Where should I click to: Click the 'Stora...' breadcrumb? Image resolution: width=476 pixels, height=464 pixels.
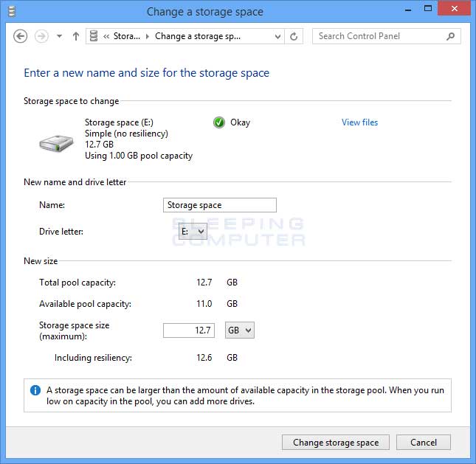click(x=127, y=36)
